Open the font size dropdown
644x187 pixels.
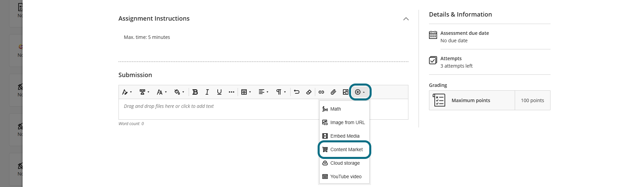point(162,92)
